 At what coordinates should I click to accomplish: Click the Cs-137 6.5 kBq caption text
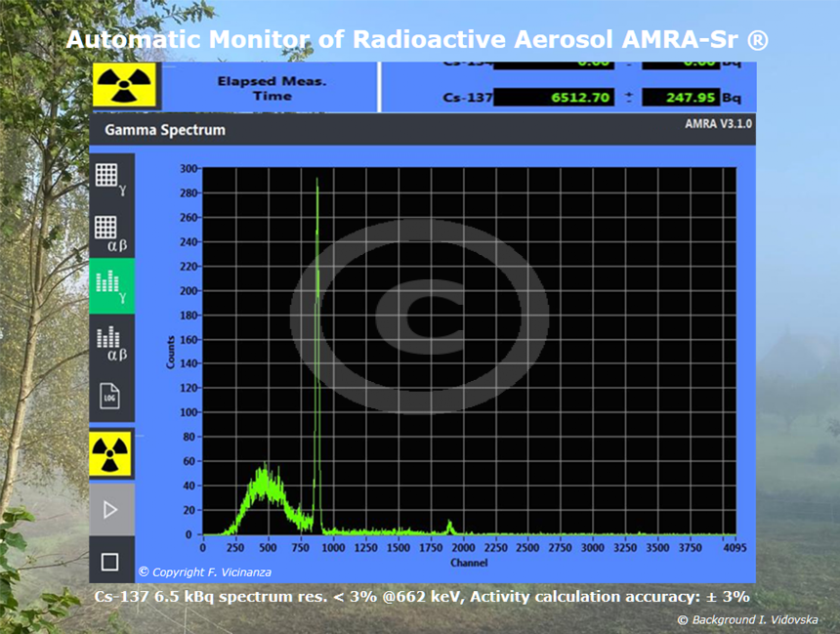click(422, 597)
